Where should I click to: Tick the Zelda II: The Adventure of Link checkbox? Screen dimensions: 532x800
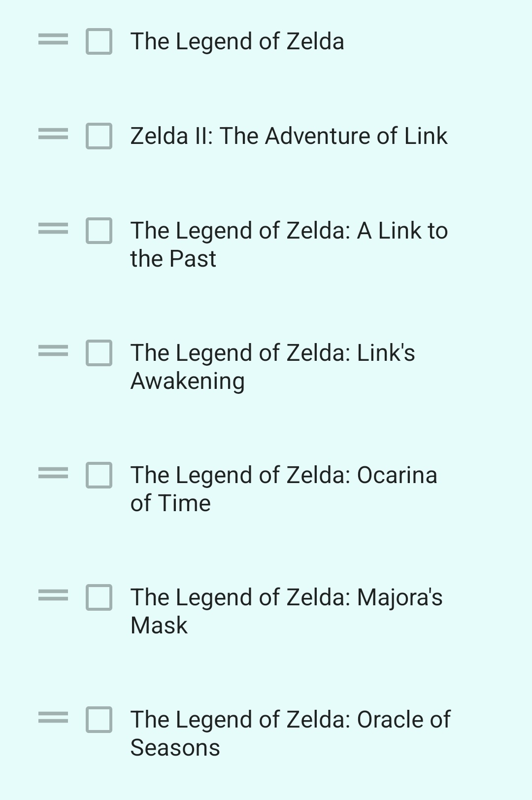point(99,136)
